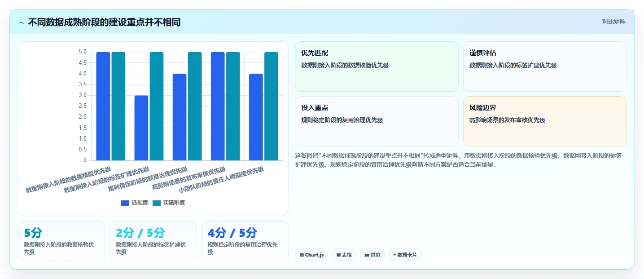Click the teal bar for 标签扩建优先级

(157, 106)
